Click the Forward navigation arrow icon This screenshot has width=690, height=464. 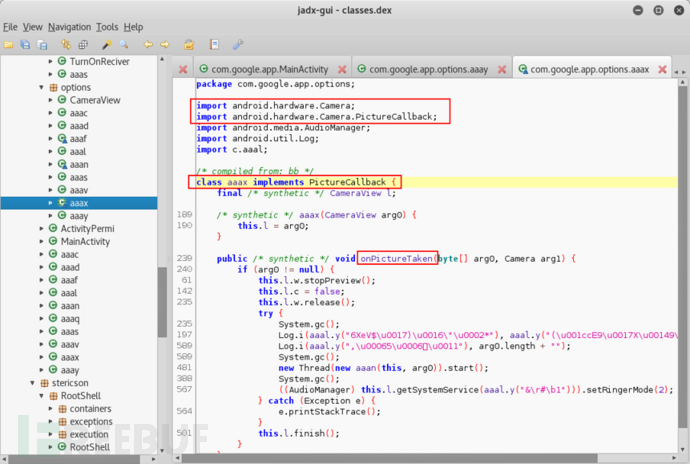click(x=163, y=45)
